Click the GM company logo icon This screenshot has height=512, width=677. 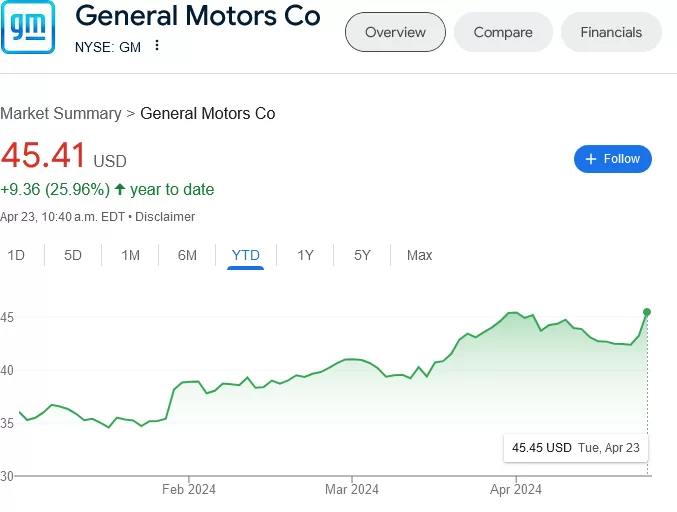coord(29,29)
